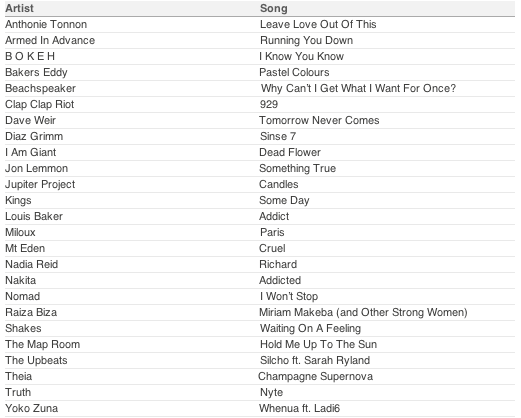The width and height of the screenshot is (521, 418).
Task: Select the song titled 929
Action: [x=269, y=104]
